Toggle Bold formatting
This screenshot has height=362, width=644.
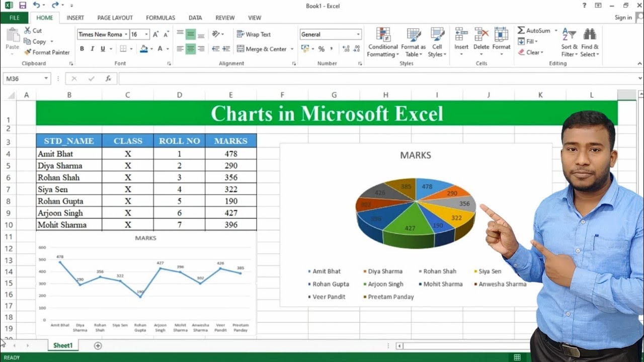coord(82,49)
